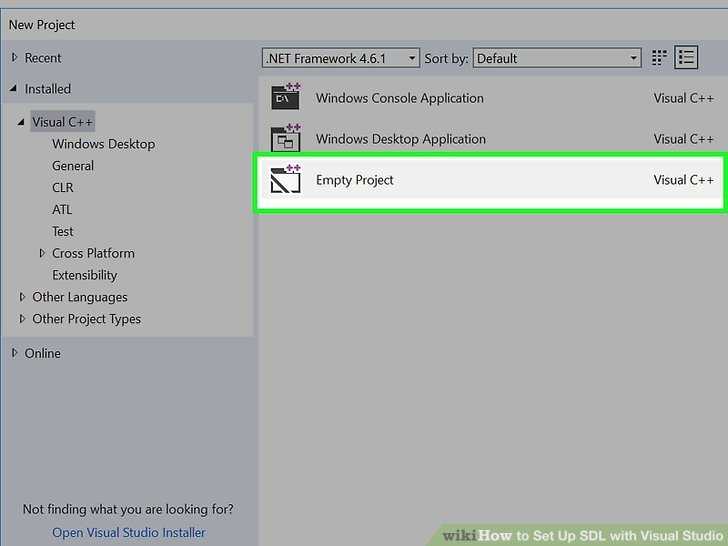Click the Online label

click(x=43, y=353)
